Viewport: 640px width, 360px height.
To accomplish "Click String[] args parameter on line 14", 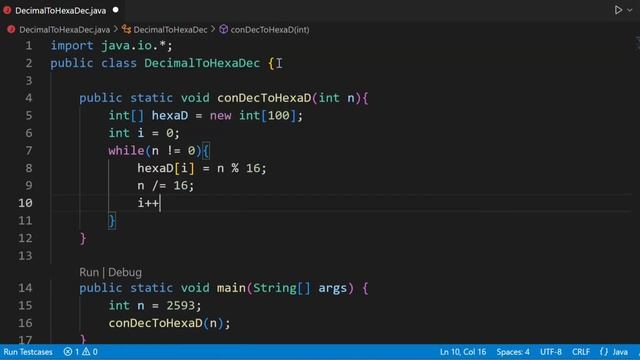I will coord(300,288).
